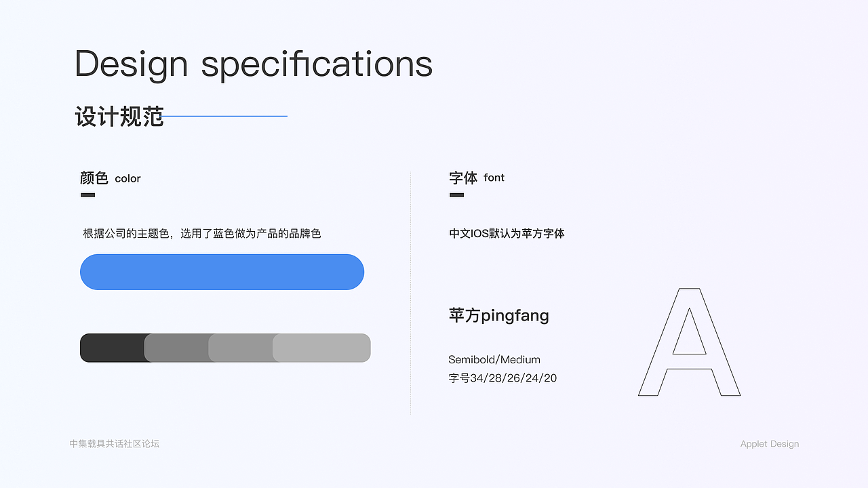Pick the darkest charcoal gray swatch
This screenshot has width=868, height=488.
[x=113, y=348]
